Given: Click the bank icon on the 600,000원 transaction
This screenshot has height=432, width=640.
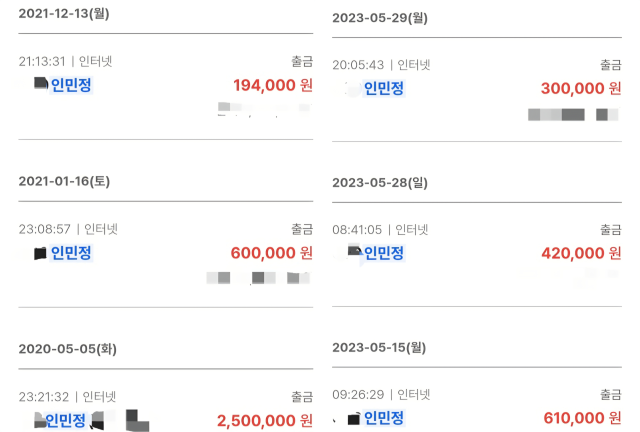Looking at the screenshot, I should (40, 253).
